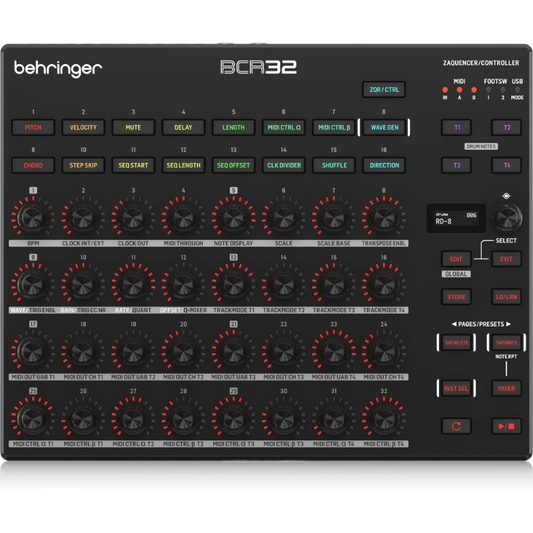533x533 pixels.
Task: Click the SCALE knob 6
Action: (283, 217)
